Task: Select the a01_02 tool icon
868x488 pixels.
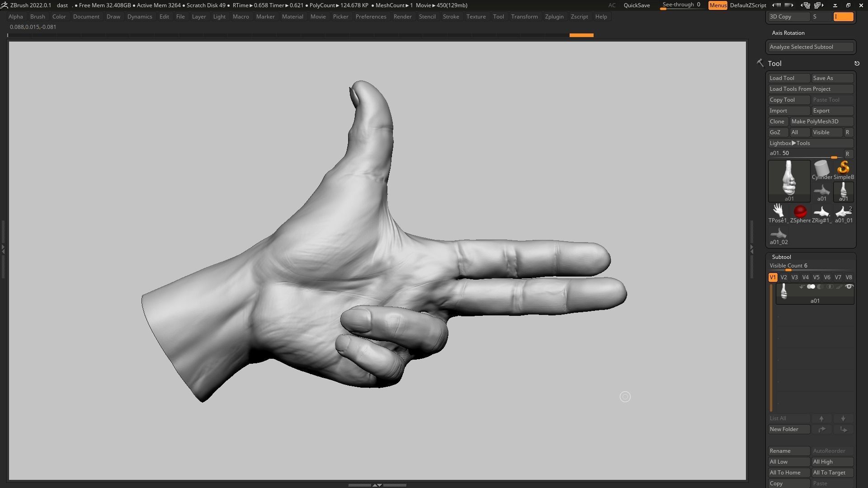Action: 778,235
